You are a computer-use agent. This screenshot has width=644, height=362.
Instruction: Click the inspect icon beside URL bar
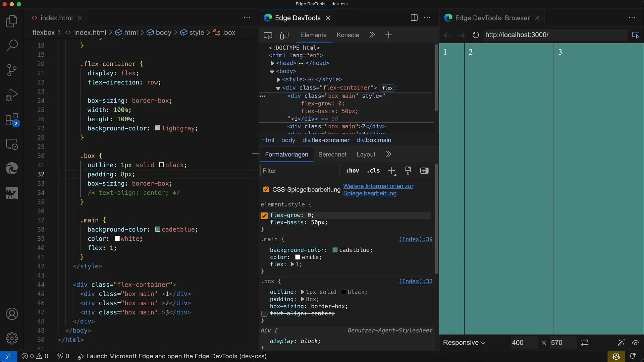[x=636, y=35]
